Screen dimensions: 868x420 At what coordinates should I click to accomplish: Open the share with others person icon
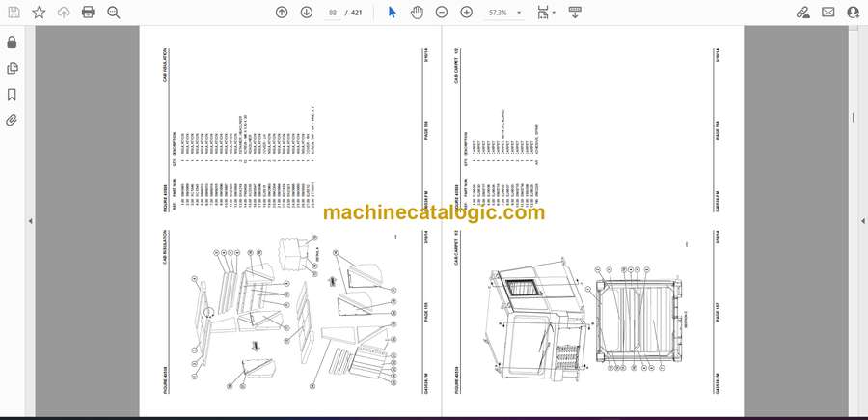tap(854, 13)
